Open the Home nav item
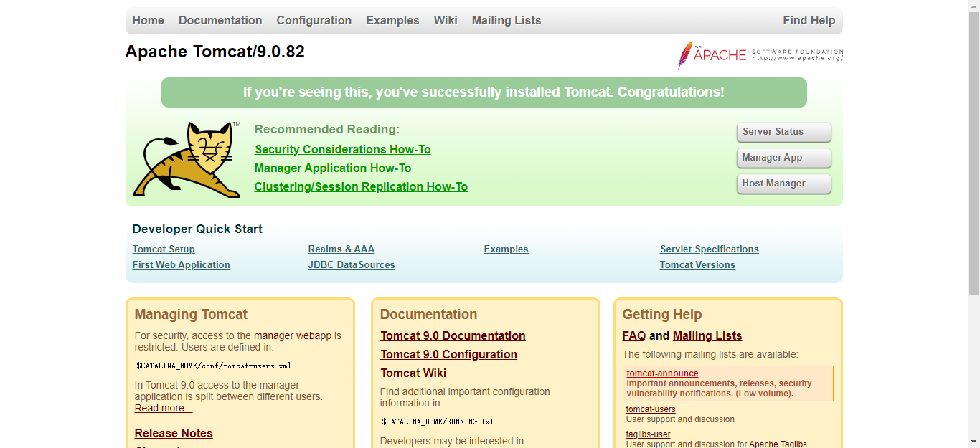The height and width of the screenshot is (448, 980). click(149, 20)
